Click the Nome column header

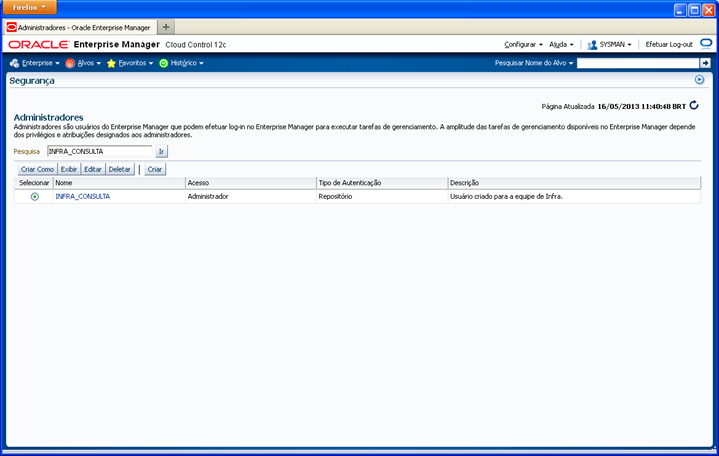[x=119, y=183]
